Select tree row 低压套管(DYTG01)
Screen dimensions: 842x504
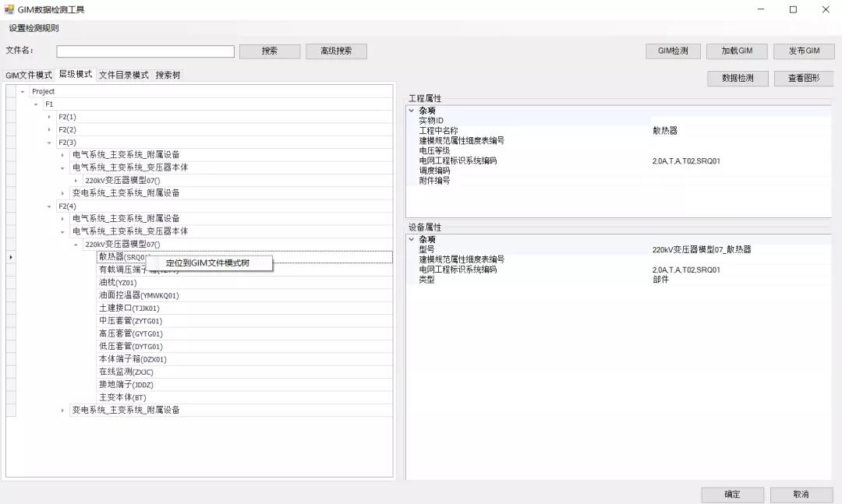(x=244, y=347)
